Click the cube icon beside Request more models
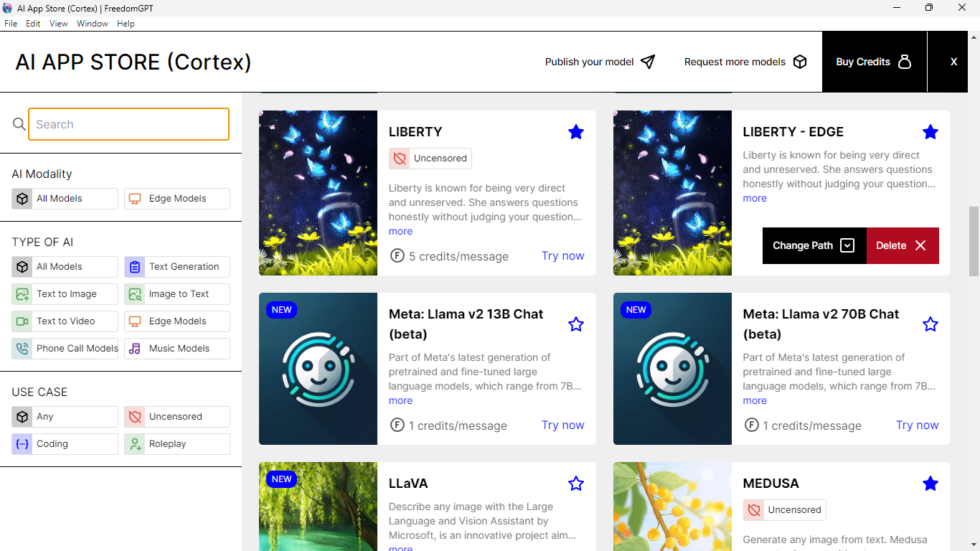This screenshot has width=980, height=551. [x=800, y=62]
